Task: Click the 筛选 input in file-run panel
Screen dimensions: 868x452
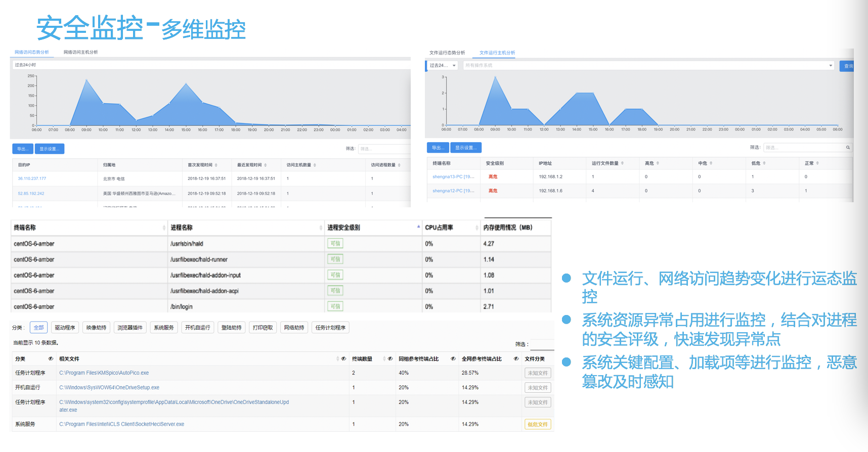Action: pos(808,148)
